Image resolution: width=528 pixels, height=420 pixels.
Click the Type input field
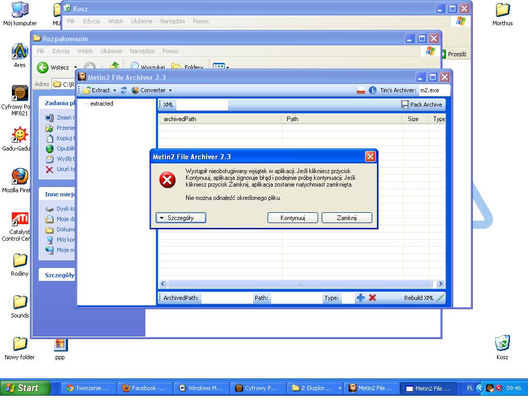coord(348,298)
